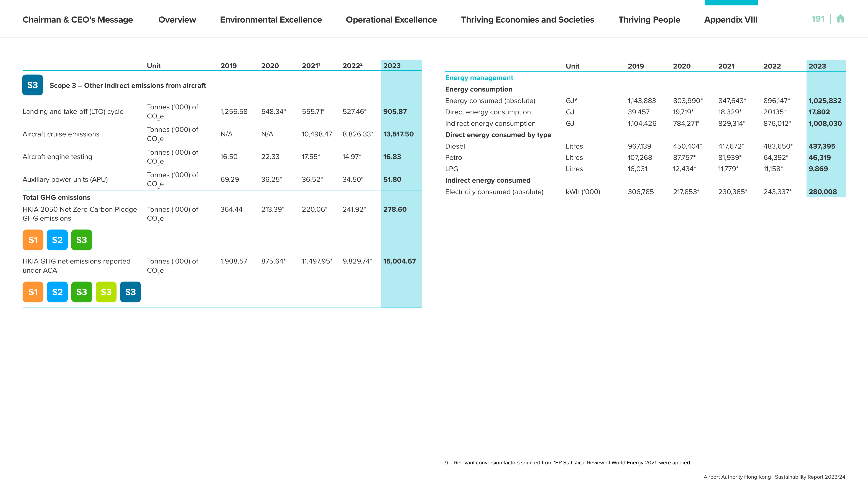
Task: Open the Environmental Excellence section
Action: (271, 20)
